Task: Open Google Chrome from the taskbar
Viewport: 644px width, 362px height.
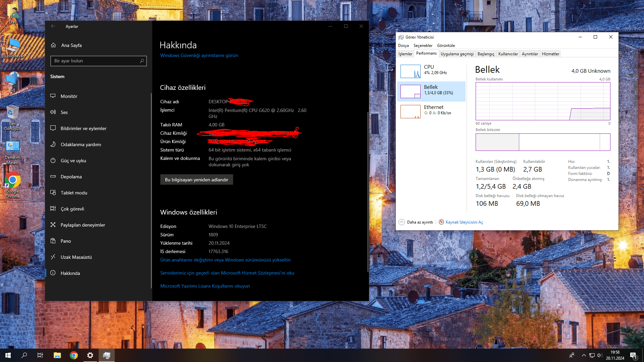Action: point(74,355)
